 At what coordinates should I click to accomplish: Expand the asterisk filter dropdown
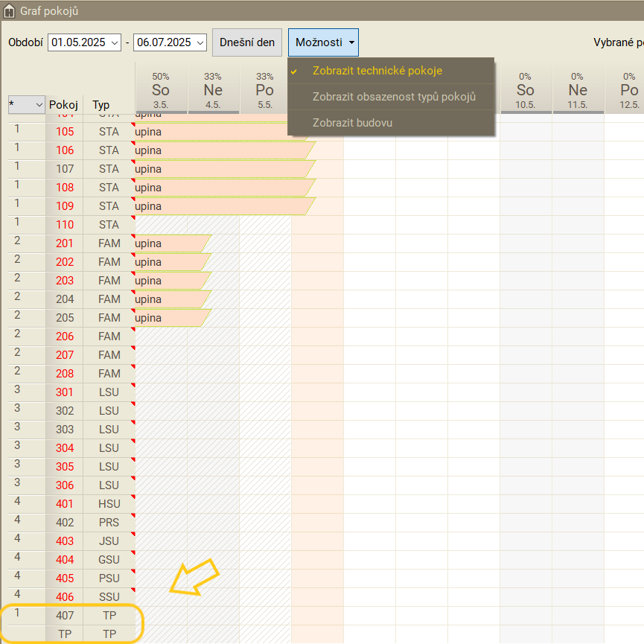click(39, 106)
